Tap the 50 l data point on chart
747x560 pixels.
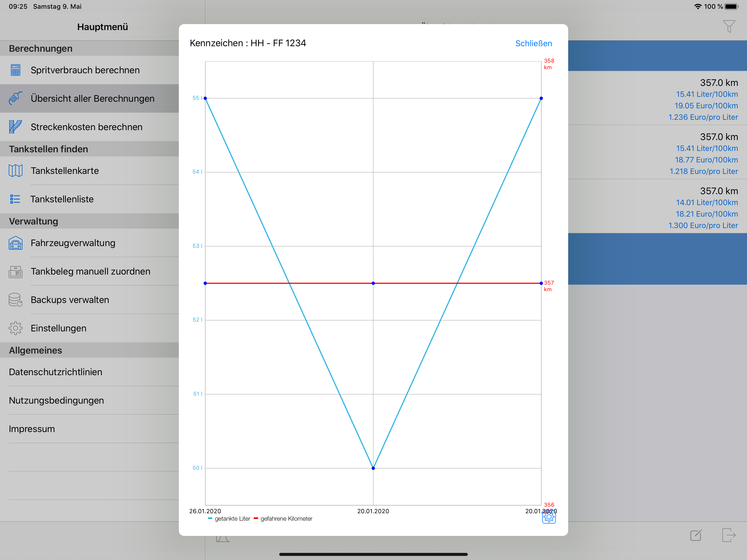tap(373, 468)
